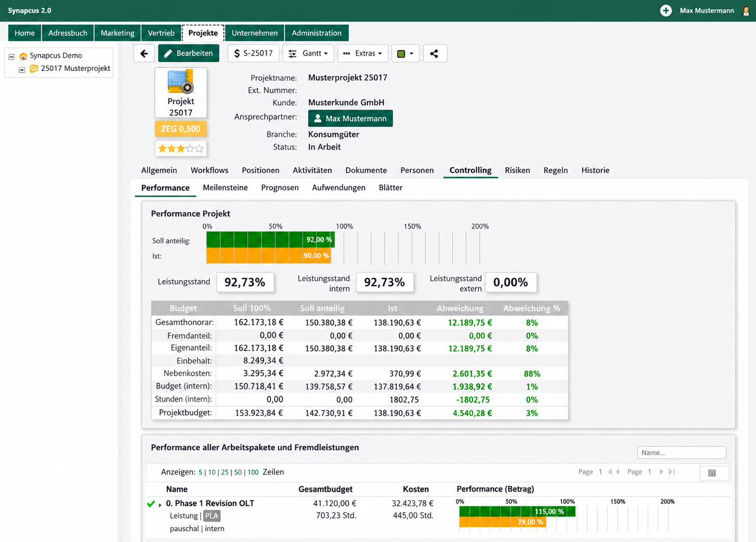Toggle the 25017 Musterprojekt tree expander
756x542 pixels.
22,69
